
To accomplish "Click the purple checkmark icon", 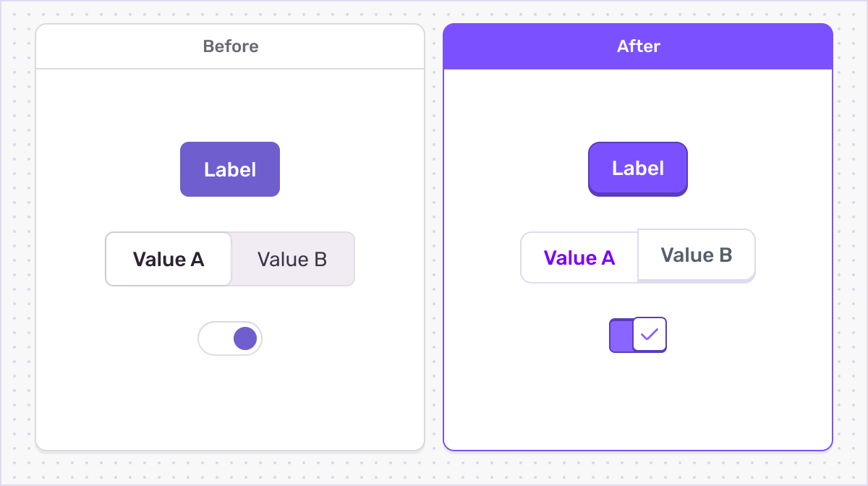I will pyautogui.click(x=649, y=334).
